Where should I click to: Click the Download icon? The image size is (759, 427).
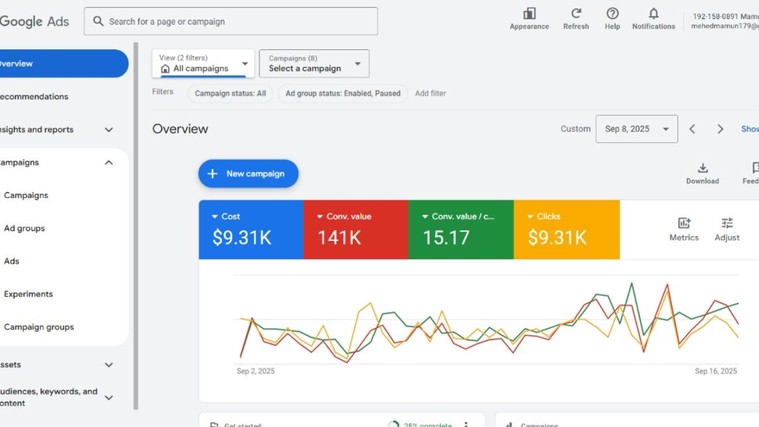click(x=702, y=169)
